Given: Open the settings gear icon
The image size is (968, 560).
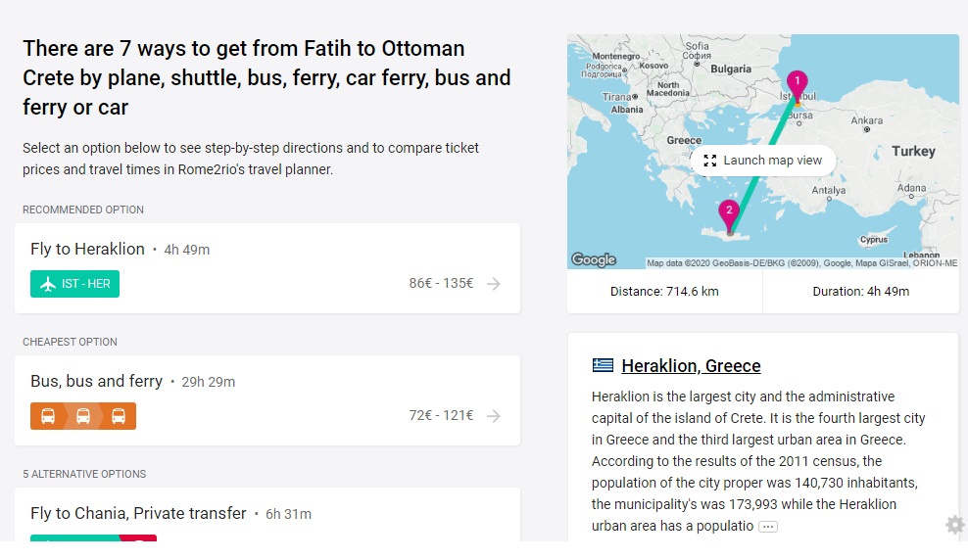Looking at the screenshot, I should point(954,526).
